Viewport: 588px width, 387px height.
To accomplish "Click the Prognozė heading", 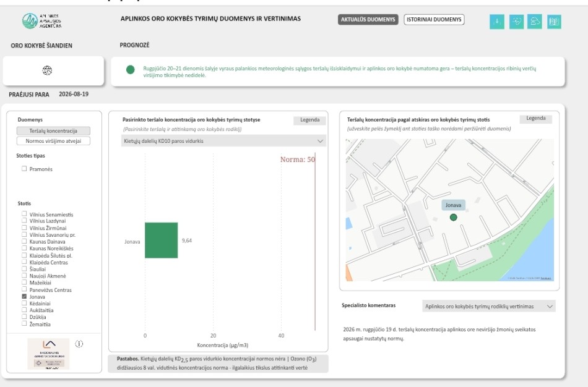I will [x=135, y=45].
